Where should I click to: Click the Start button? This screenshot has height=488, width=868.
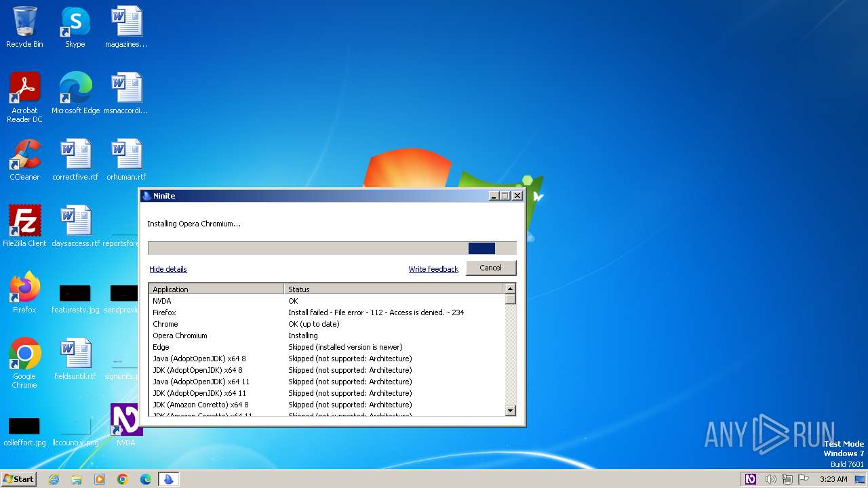(x=18, y=479)
